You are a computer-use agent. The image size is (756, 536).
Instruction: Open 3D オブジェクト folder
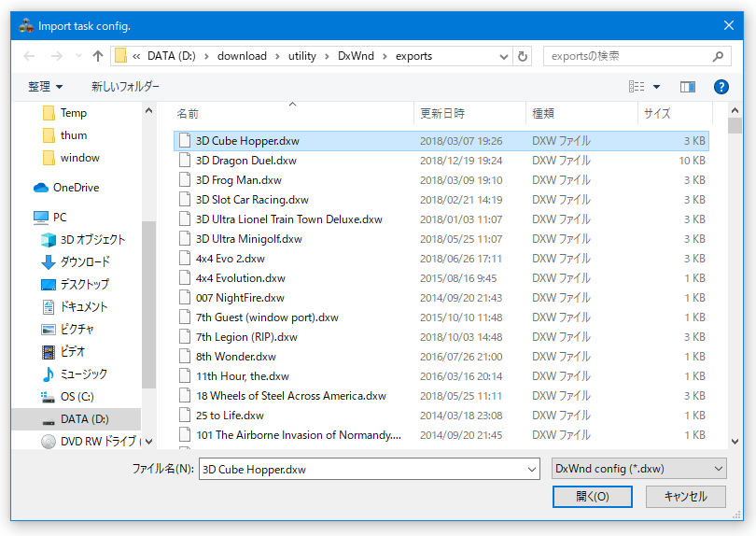pyautogui.click(x=92, y=240)
